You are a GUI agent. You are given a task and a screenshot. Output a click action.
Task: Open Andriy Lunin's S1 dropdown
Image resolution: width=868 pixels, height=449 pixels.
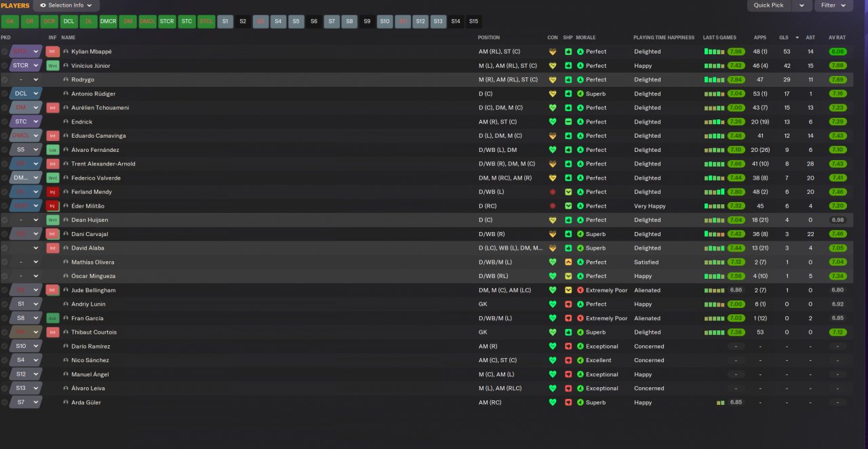tap(26, 304)
